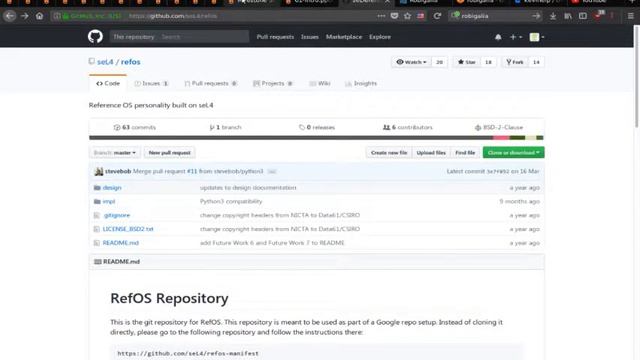The width and height of the screenshot is (640, 360).
Task: Open pull request #11 link
Action: (x=192, y=171)
